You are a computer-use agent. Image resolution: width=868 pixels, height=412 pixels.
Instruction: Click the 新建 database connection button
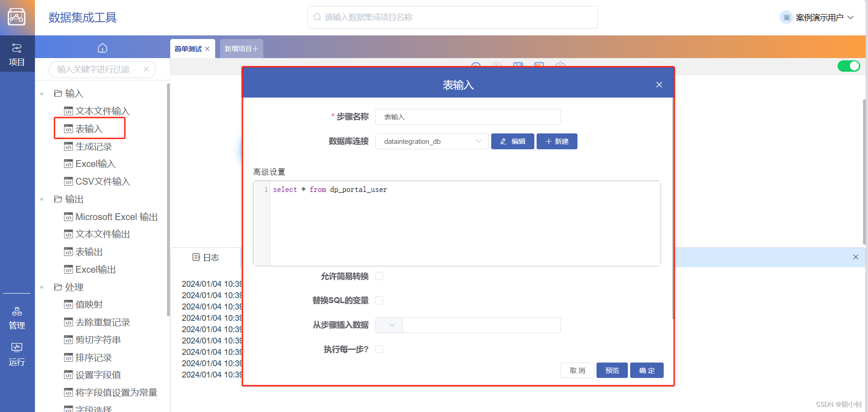point(557,141)
